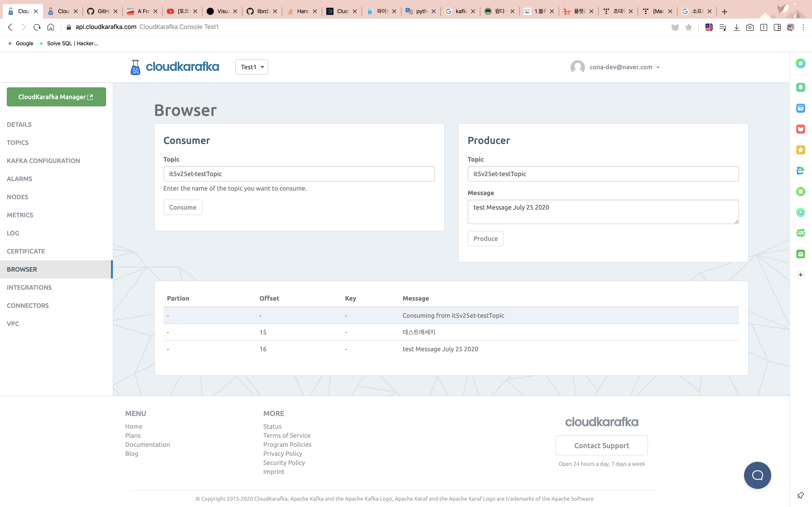The height and width of the screenshot is (507, 812).
Task: Click the home icon in browser toolbar
Action: click(x=51, y=27)
